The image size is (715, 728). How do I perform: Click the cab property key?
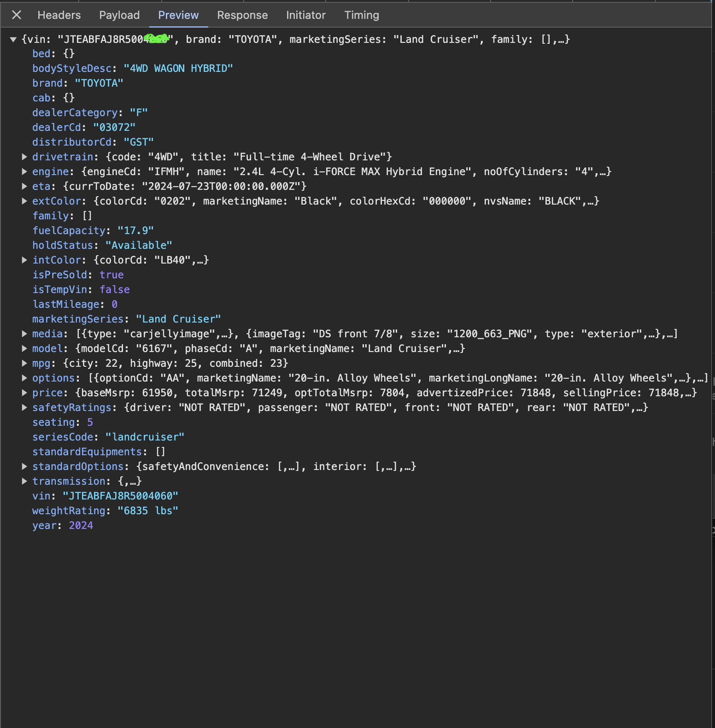tap(41, 98)
